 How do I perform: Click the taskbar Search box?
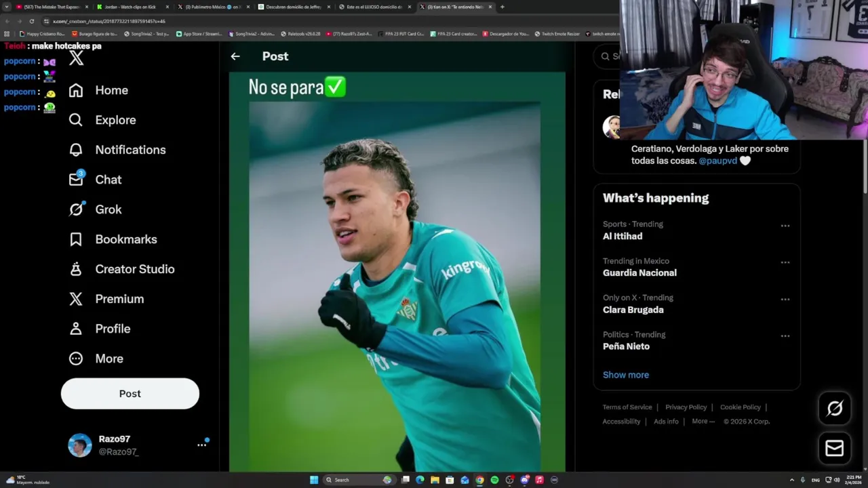[358, 480]
